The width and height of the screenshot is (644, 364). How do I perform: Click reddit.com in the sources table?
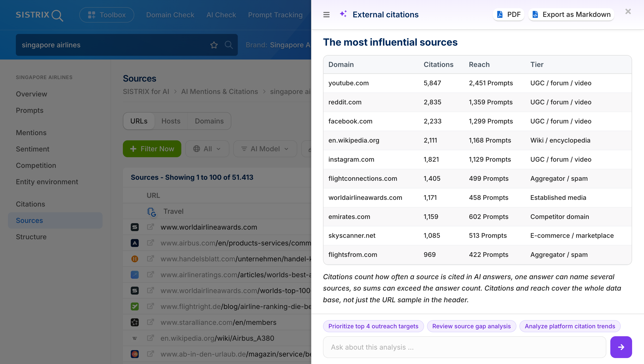(345, 102)
